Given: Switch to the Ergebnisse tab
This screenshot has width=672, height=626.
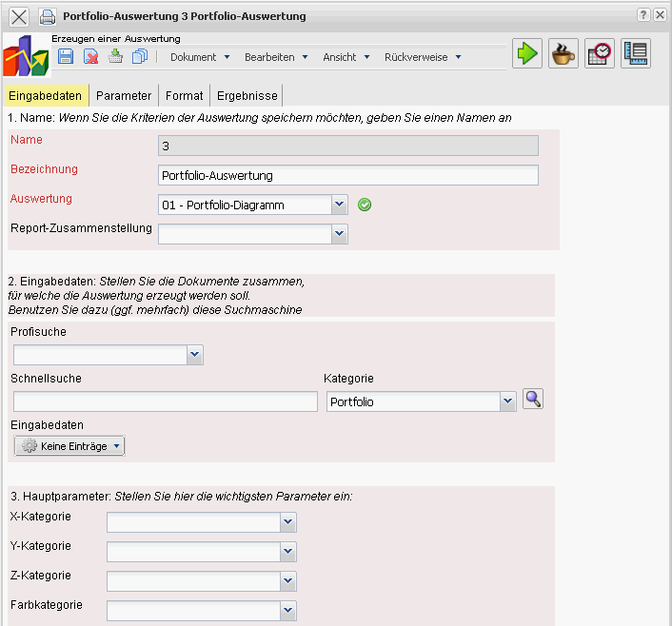Looking at the screenshot, I should tap(246, 95).
